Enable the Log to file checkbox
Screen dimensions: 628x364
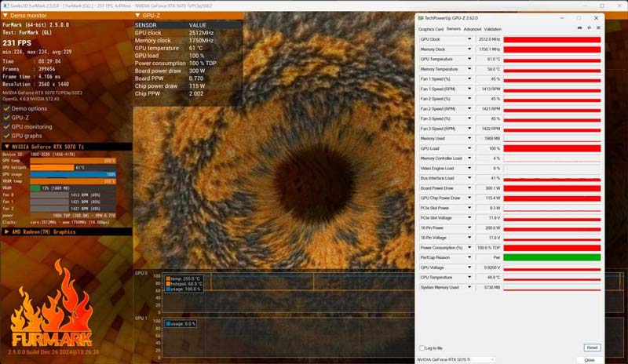point(422,348)
